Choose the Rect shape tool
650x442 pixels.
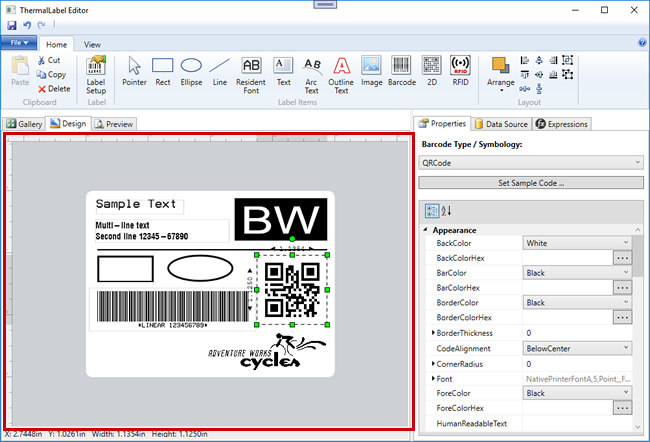click(163, 72)
